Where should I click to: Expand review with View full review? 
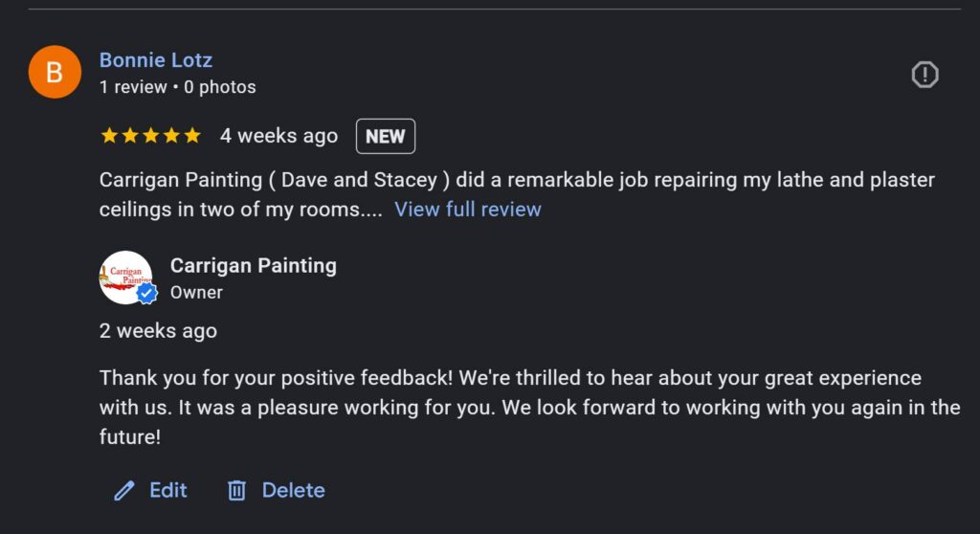pyautogui.click(x=468, y=210)
